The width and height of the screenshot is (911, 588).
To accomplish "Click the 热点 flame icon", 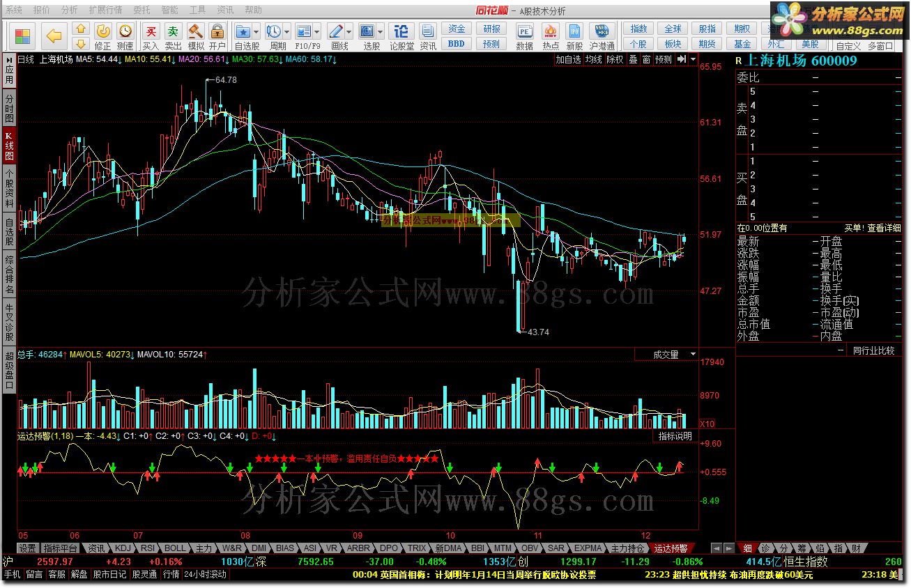I will (551, 36).
